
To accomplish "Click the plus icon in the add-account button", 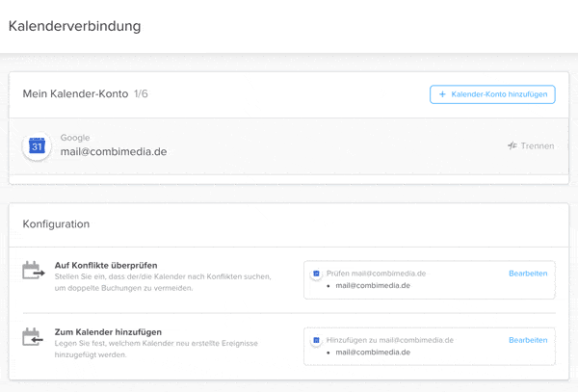I will (x=442, y=94).
